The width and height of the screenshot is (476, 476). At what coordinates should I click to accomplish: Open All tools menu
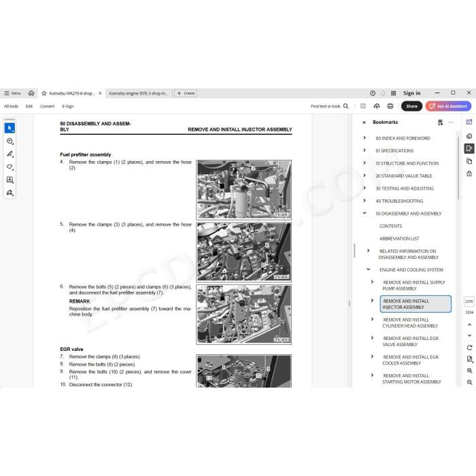pyautogui.click(x=11, y=106)
